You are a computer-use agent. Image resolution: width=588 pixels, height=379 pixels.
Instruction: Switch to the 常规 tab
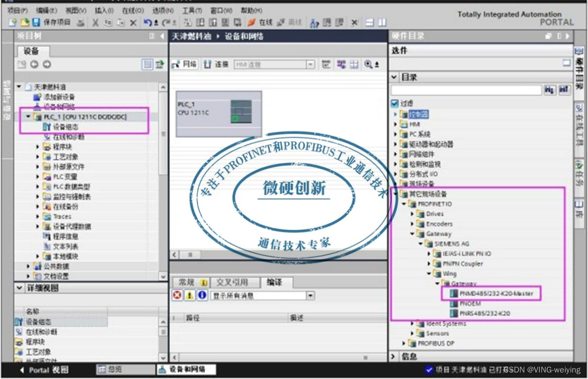coord(191,283)
